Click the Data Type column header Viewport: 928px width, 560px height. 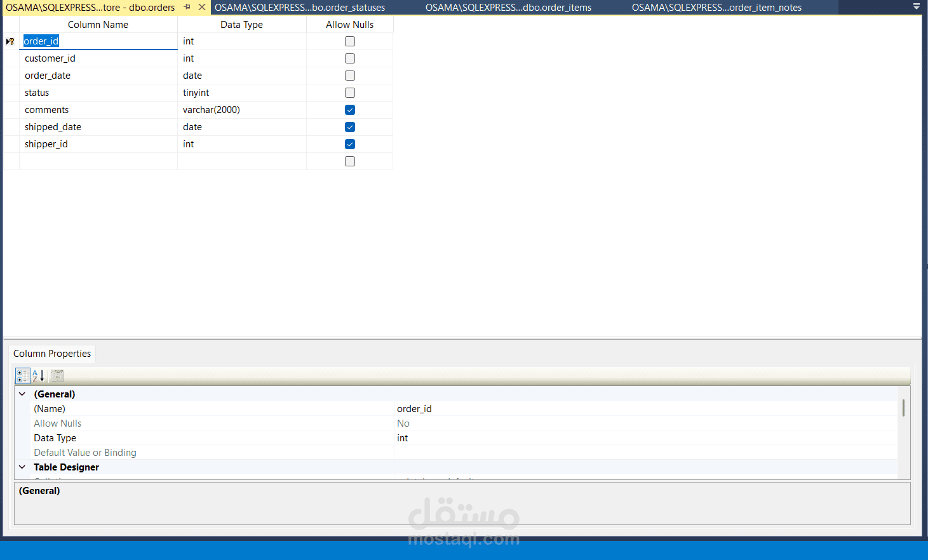pos(242,25)
